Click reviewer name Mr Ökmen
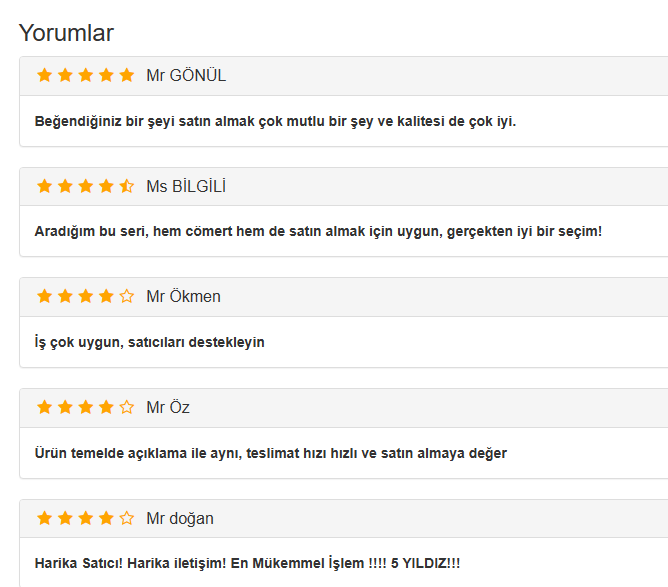668x587 pixels. [183, 296]
